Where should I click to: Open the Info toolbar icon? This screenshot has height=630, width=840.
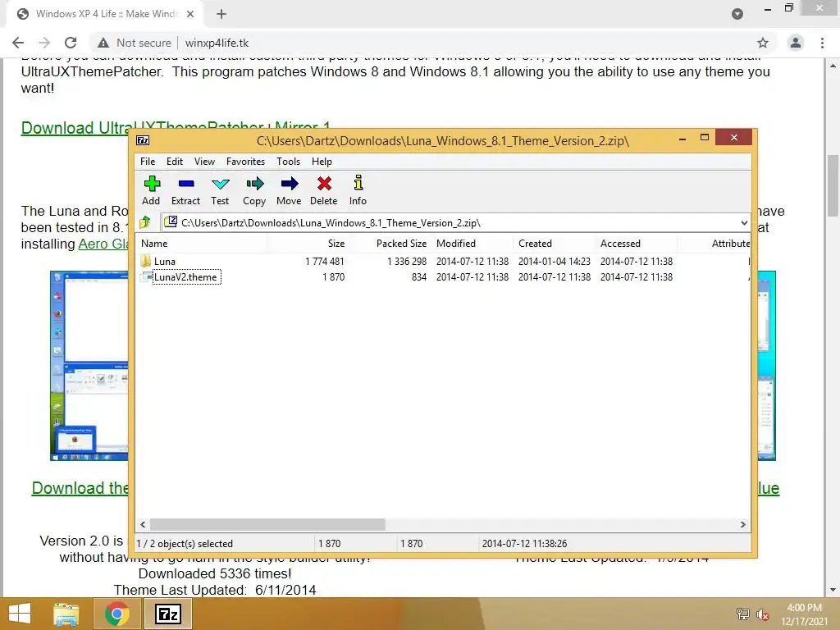click(358, 183)
